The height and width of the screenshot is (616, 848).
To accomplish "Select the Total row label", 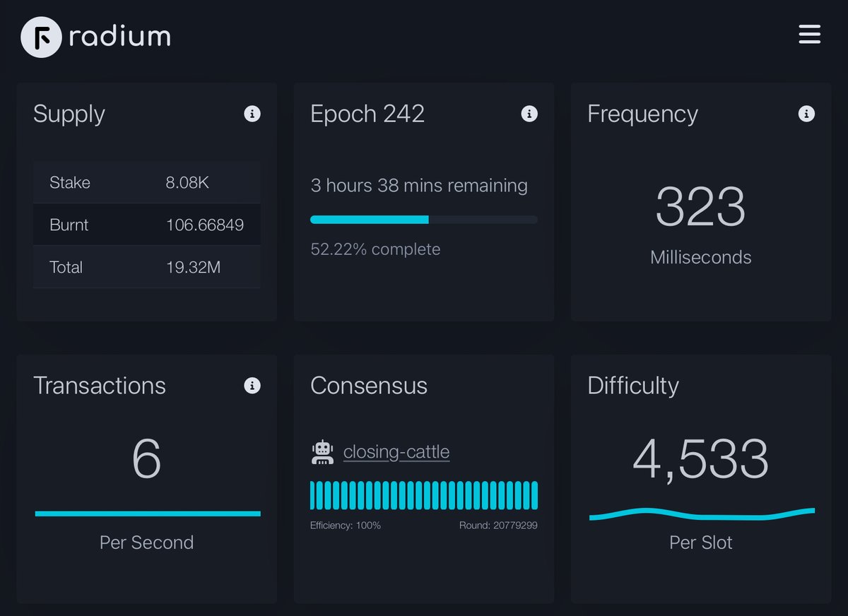I will (66, 268).
